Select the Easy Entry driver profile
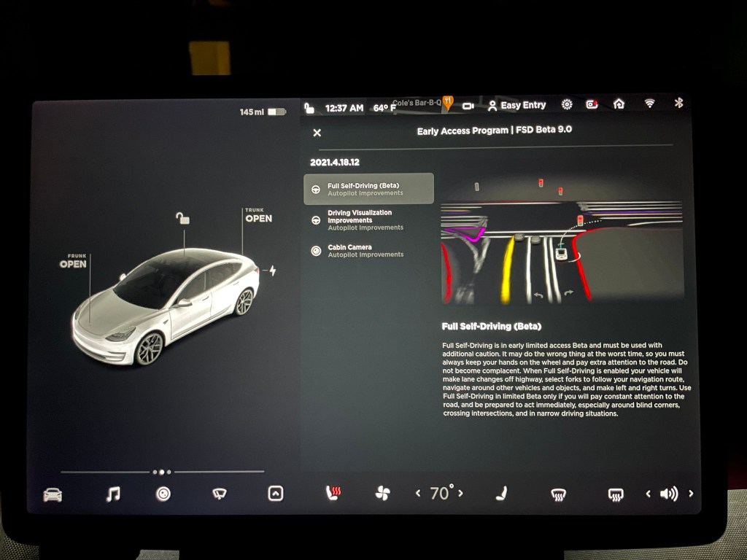 [518, 105]
